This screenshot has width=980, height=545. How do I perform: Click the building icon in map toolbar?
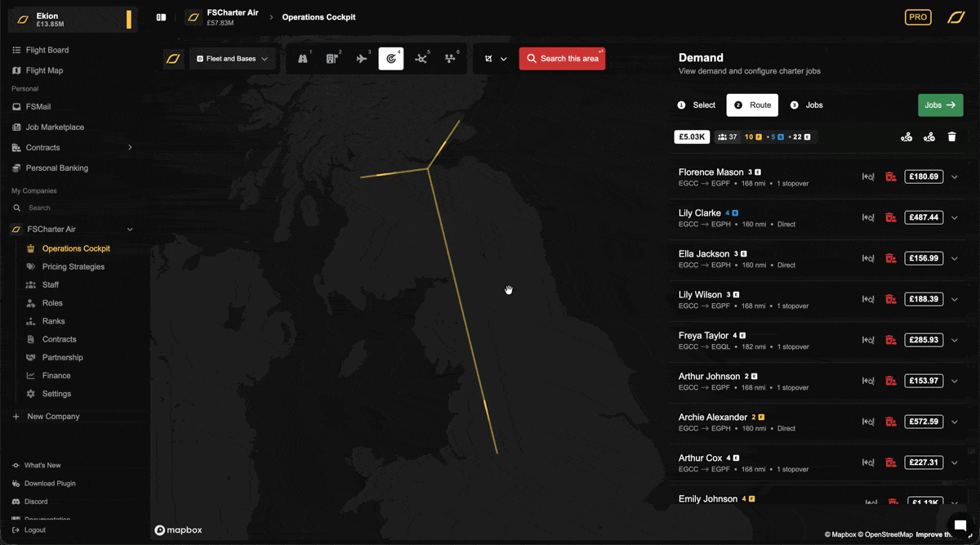coord(332,59)
